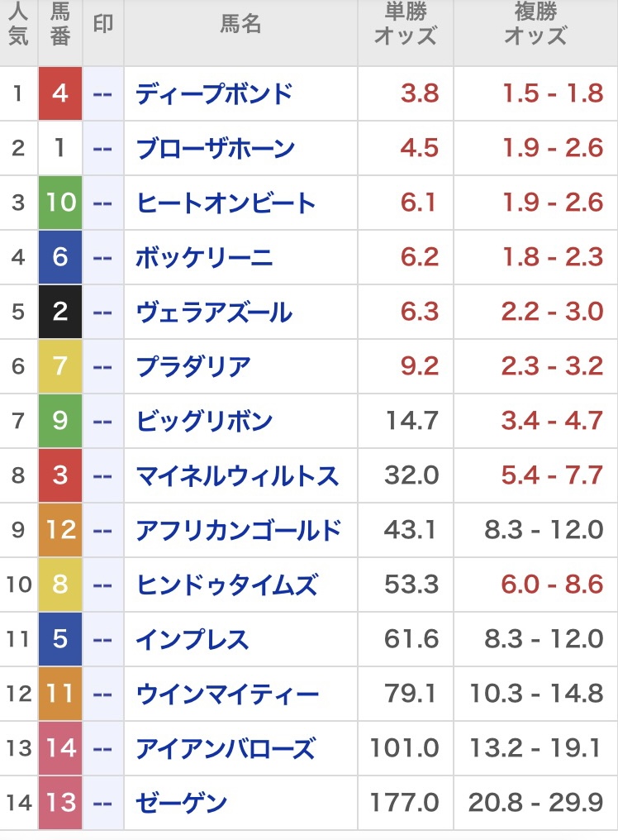Click the マイネルウィルトス horse name

[237, 475]
